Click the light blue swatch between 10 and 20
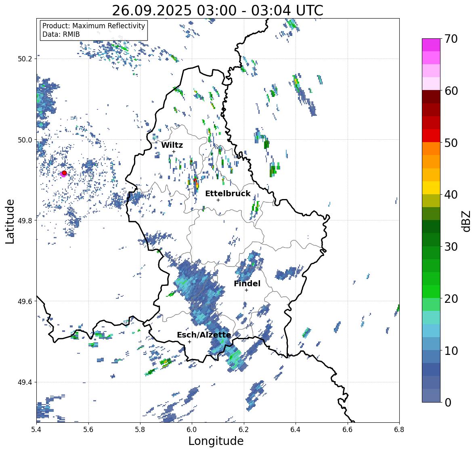Image resolution: width=476 pixels, height=451 pixels. point(431,331)
